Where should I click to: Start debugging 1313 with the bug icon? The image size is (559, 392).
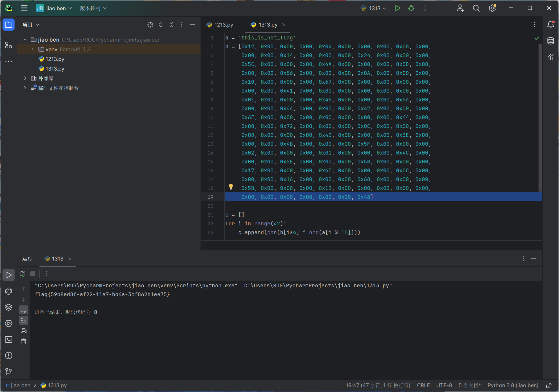tap(411, 8)
